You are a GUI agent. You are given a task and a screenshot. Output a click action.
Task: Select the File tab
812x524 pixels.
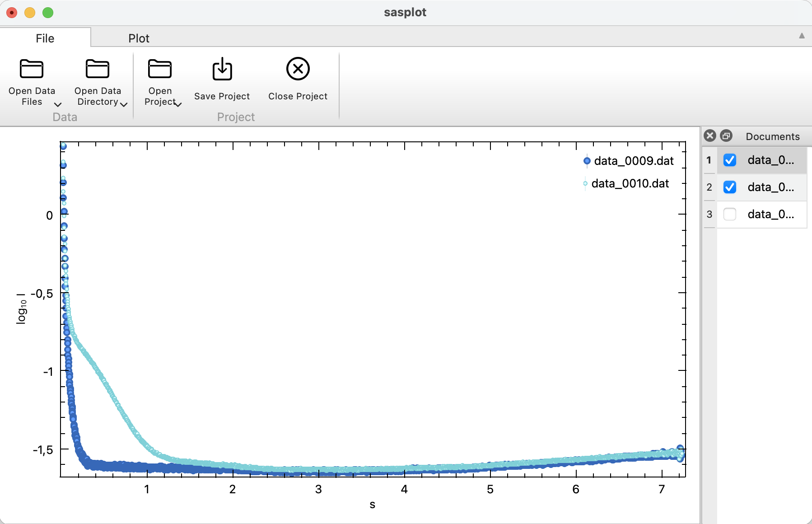(45, 38)
